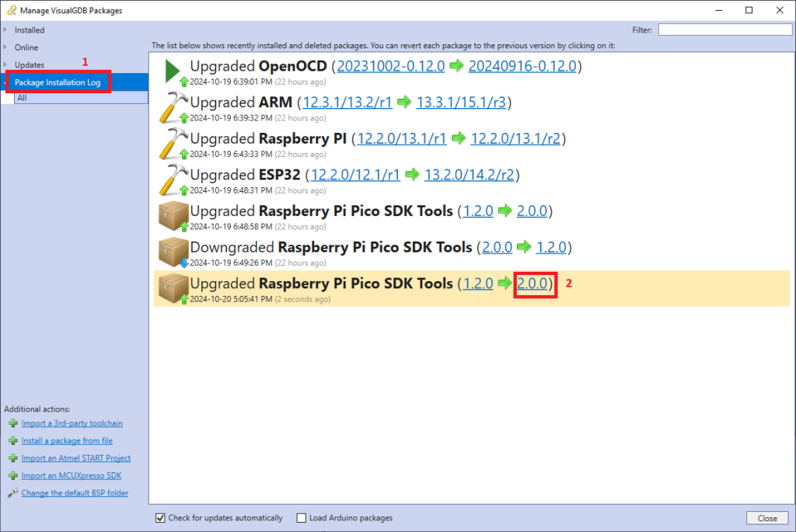Screen dimensions: 796x532
Task: Click the hammer icon beside Upgraded ARM
Action: point(173,107)
